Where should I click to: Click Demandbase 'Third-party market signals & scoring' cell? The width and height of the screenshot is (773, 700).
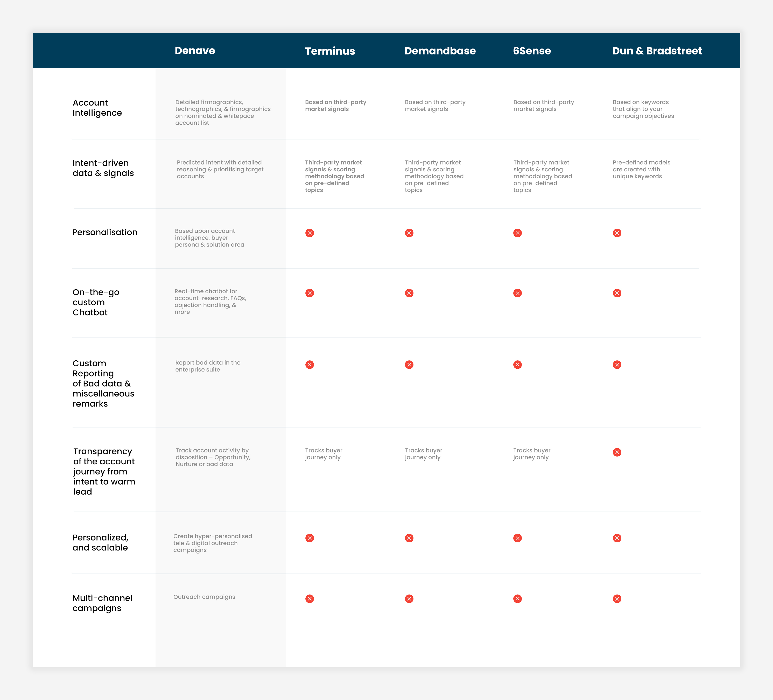coord(434,176)
